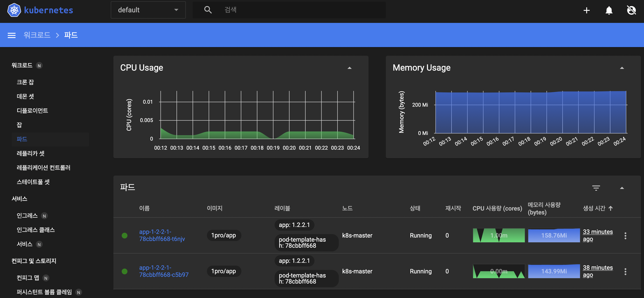Toggle sort arrow on 생성 시간 column
Screen dimensions: 644x298
(x=611, y=208)
